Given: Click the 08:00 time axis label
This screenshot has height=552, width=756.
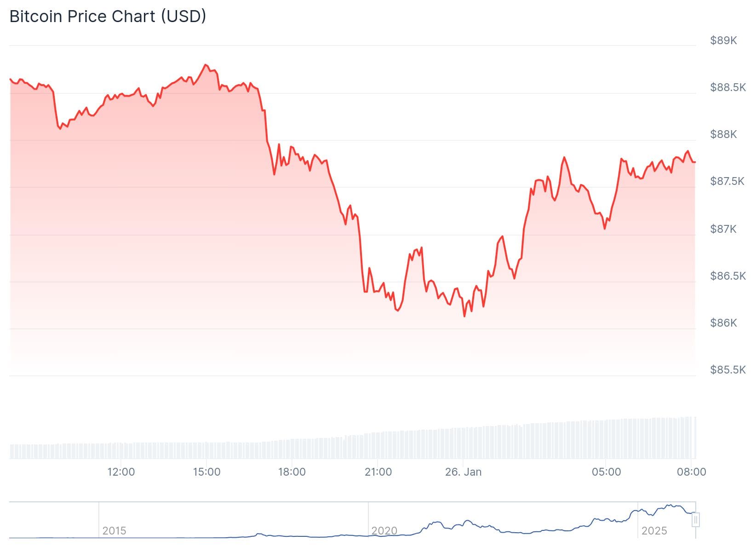Looking at the screenshot, I should click(691, 472).
